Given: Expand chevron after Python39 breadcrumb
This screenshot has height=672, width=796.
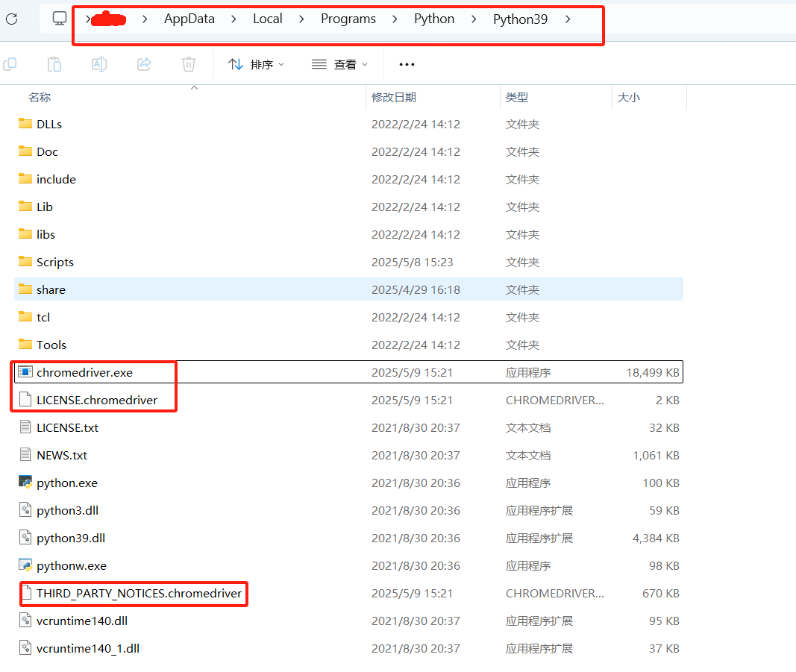Looking at the screenshot, I should click(x=568, y=19).
